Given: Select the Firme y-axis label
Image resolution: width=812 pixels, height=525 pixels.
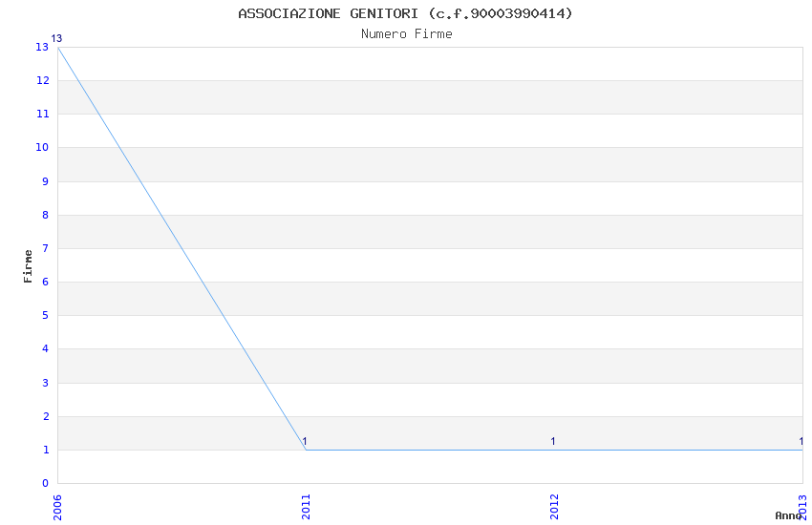Looking at the screenshot, I should pos(28,266).
